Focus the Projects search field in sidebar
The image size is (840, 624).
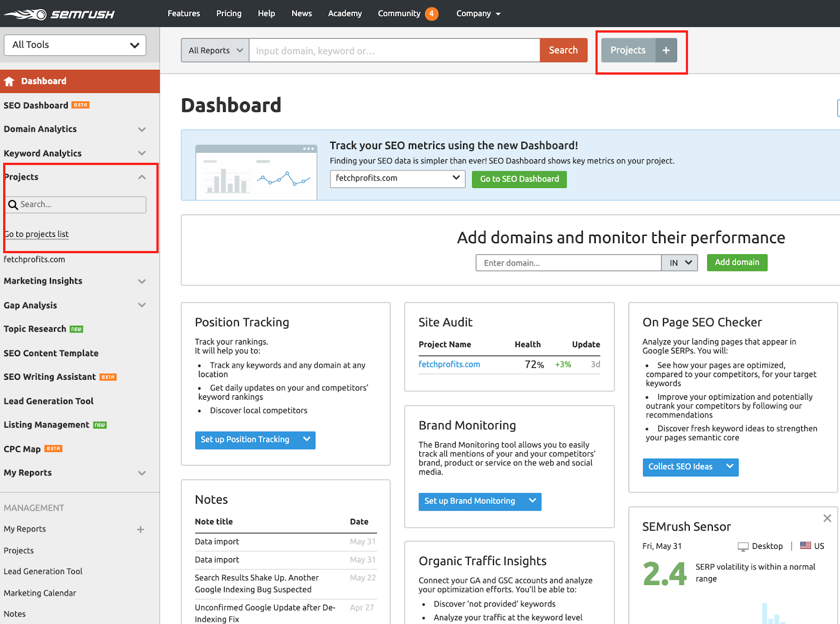[x=76, y=205]
